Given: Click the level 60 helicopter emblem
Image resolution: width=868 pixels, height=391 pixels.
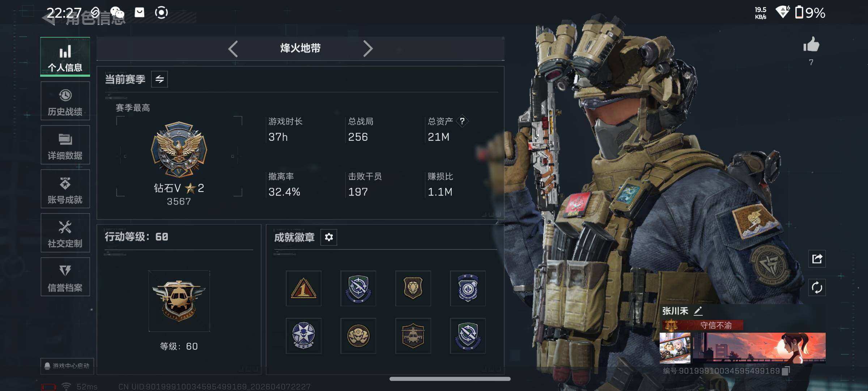Looking at the screenshot, I should coord(179,301).
